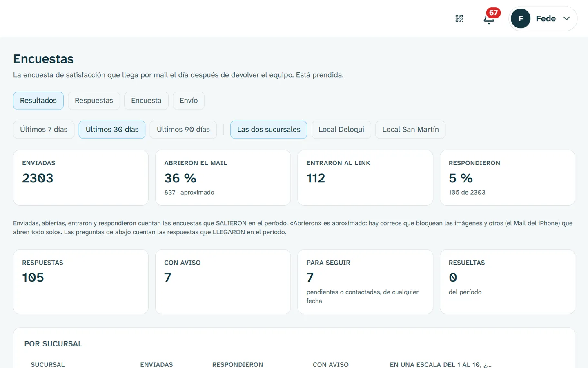Choose the Últimos 30 días period

[x=112, y=130]
